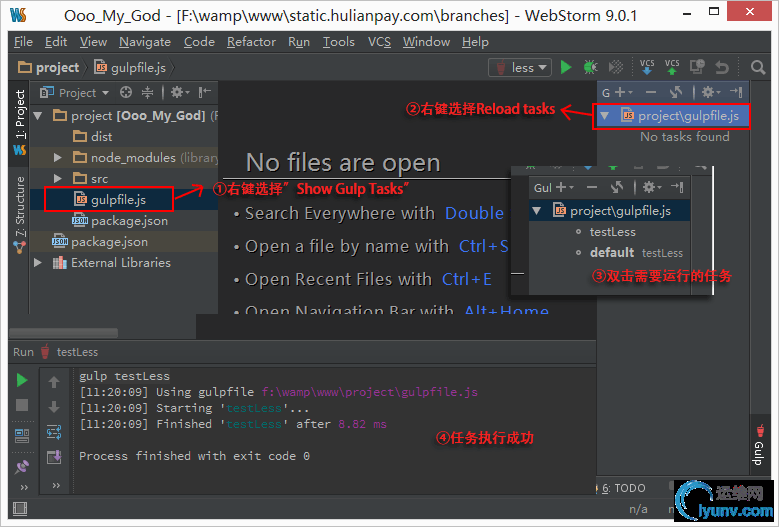Move down the stack trace arrow in Run panel
This screenshot has height=527, width=779.
[x=54, y=407]
